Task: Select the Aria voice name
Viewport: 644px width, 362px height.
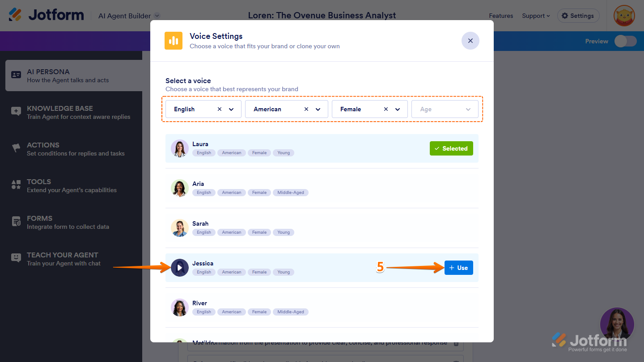Action: (198, 184)
